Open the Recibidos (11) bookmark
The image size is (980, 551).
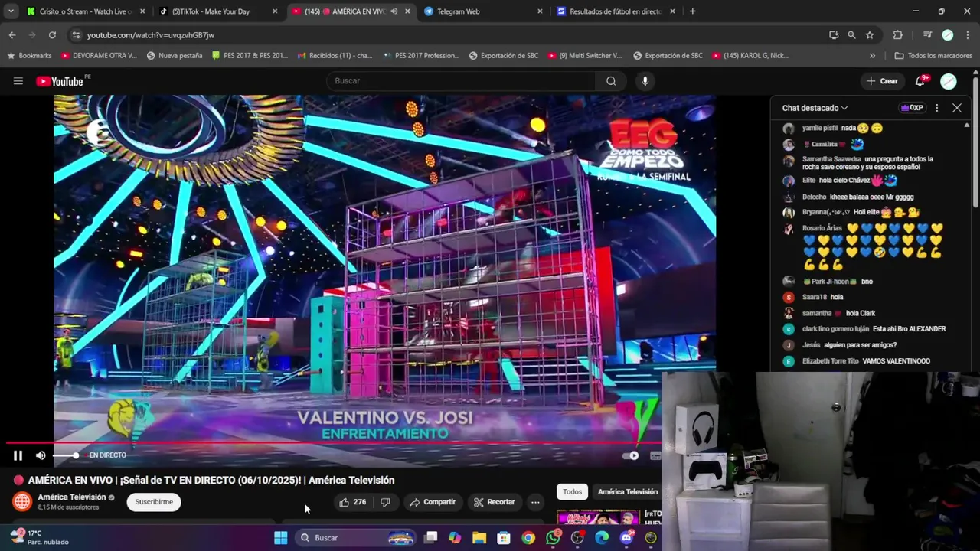[x=335, y=56]
